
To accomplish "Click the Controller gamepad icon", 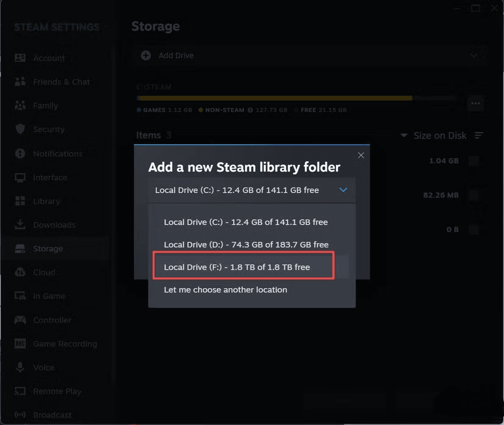I will coord(20,320).
